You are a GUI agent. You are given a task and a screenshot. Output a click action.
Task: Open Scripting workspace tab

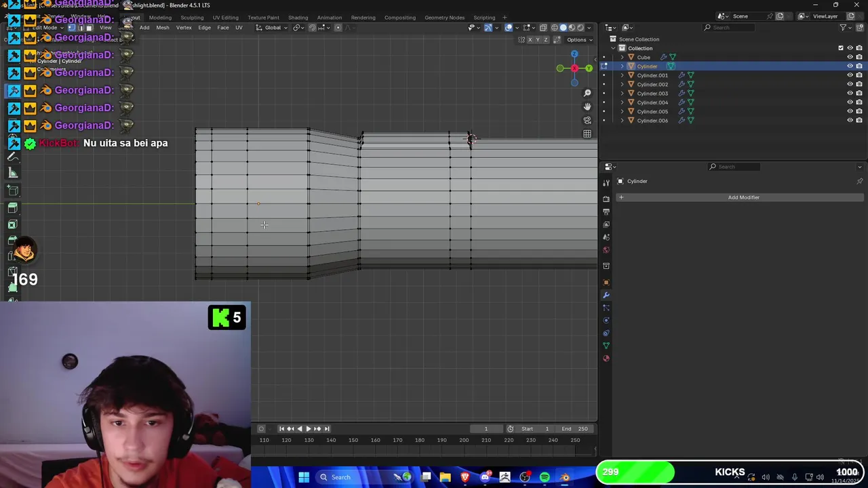tap(484, 17)
